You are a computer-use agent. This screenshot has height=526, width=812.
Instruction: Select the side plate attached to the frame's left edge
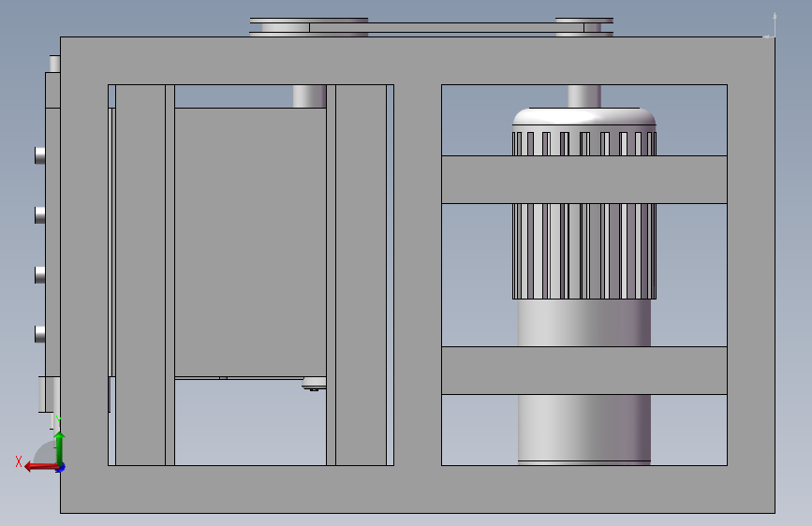click(52, 242)
